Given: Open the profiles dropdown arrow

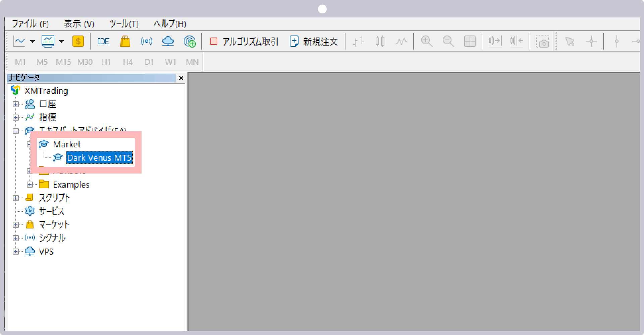Looking at the screenshot, I should [x=61, y=42].
